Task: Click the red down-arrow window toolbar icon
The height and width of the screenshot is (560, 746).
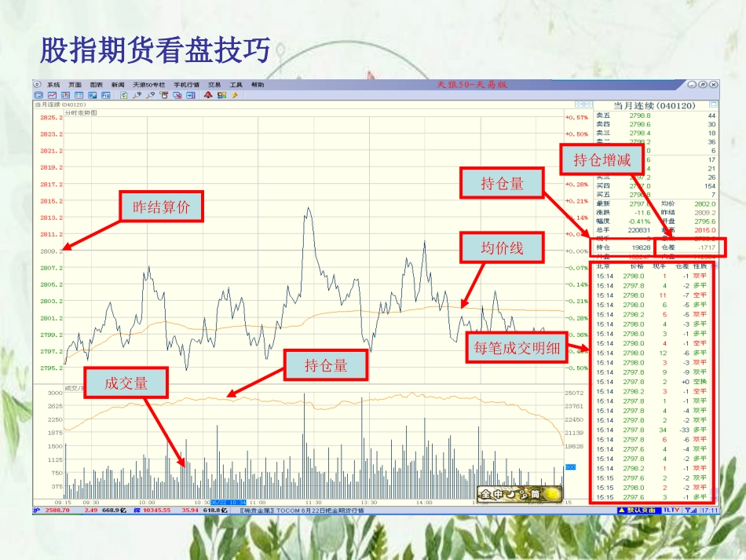Action: [177, 95]
